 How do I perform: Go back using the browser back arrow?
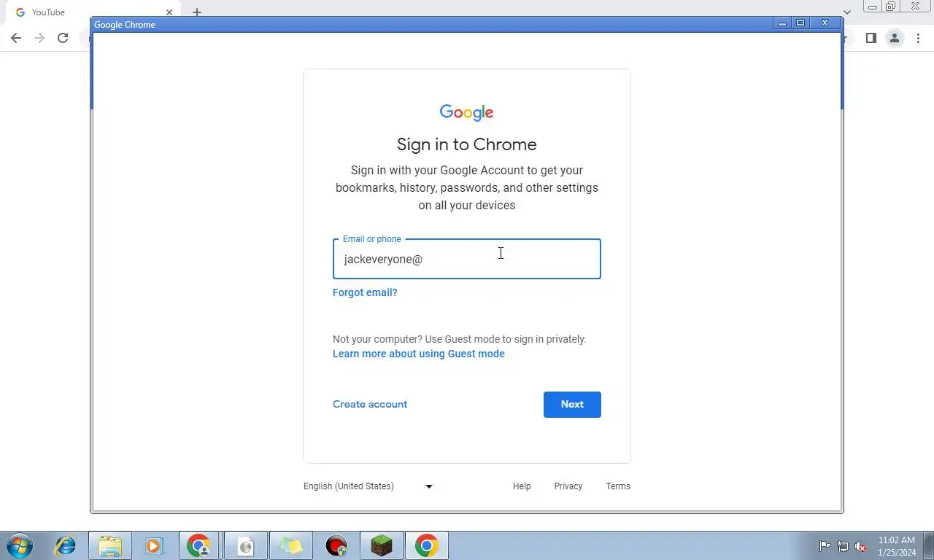point(16,38)
